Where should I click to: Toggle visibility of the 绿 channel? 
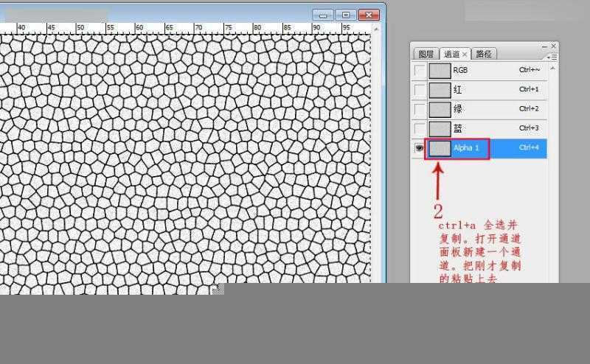tap(419, 110)
